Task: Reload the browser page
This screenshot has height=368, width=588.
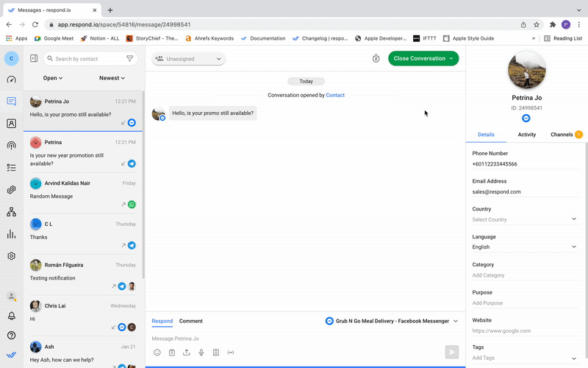Action: [x=35, y=24]
